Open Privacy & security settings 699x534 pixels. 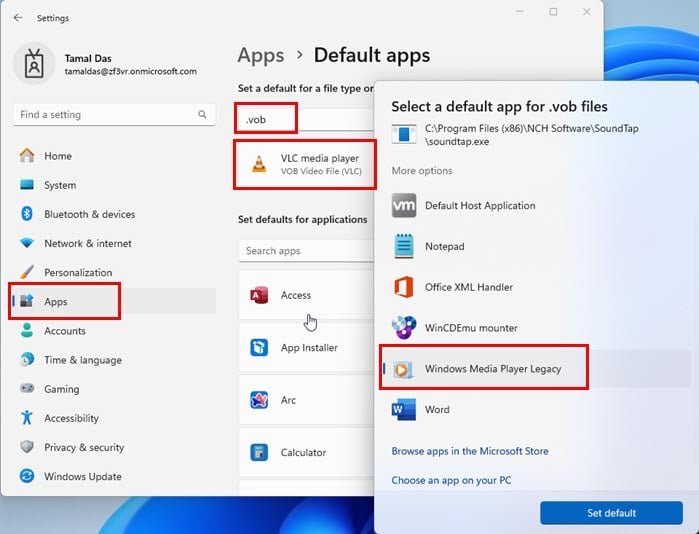[x=84, y=447]
